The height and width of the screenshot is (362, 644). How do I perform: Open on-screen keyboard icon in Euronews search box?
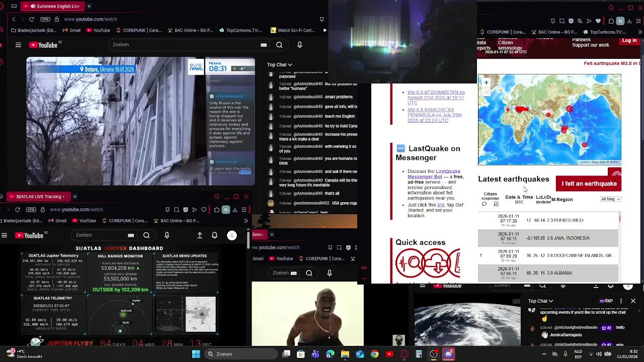[264, 45]
